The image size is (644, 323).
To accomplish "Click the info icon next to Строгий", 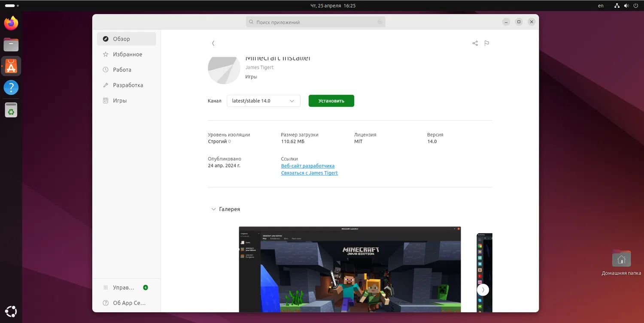I will point(230,142).
